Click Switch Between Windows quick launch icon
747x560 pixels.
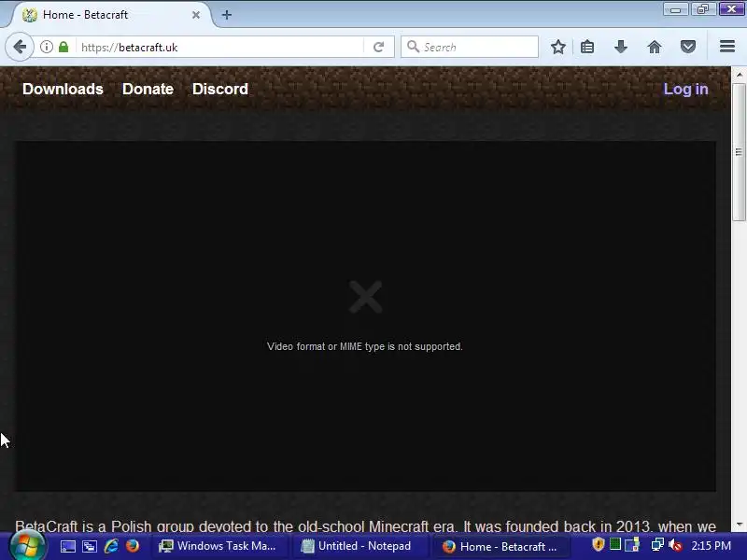coord(90,546)
